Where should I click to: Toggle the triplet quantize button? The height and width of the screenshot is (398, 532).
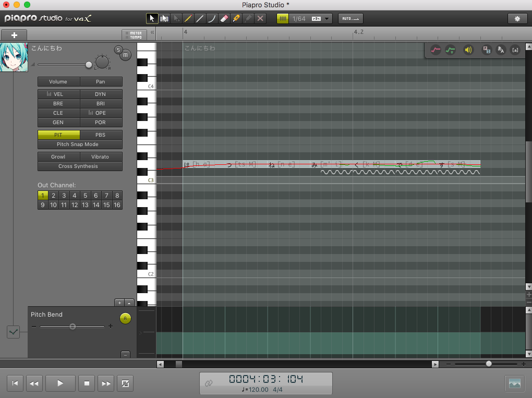coord(316,19)
